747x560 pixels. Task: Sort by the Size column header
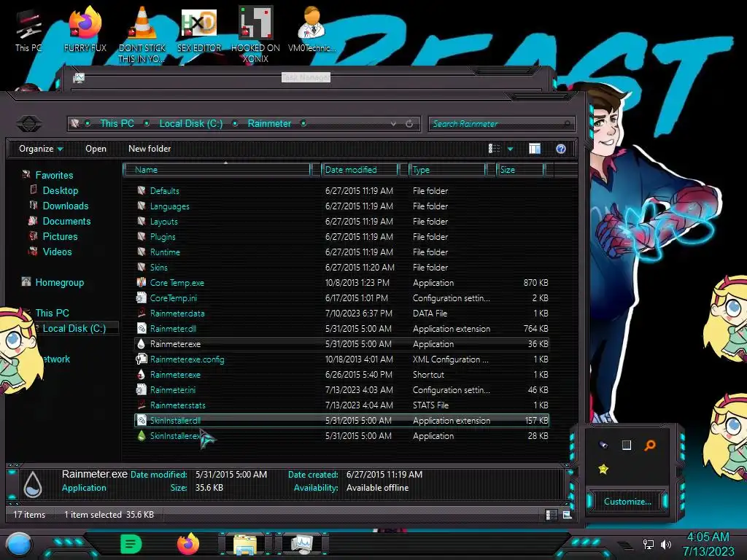pyautogui.click(x=521, y=170)
